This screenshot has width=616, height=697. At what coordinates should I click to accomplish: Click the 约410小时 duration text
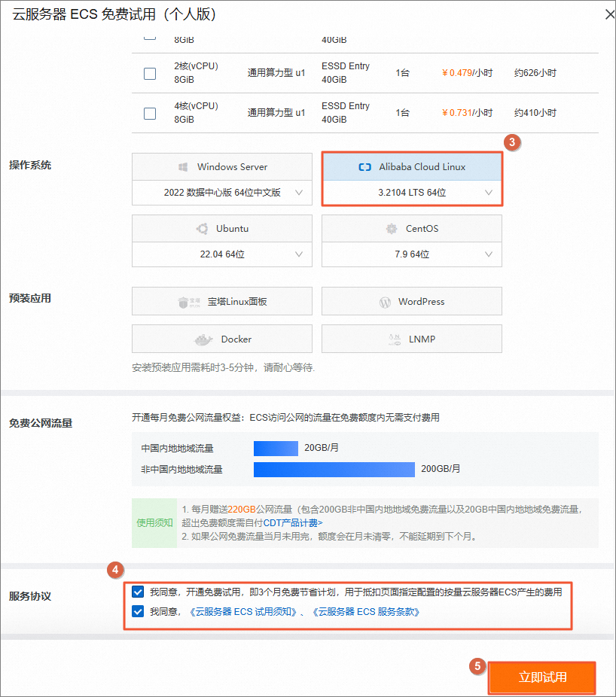(535, 113)
